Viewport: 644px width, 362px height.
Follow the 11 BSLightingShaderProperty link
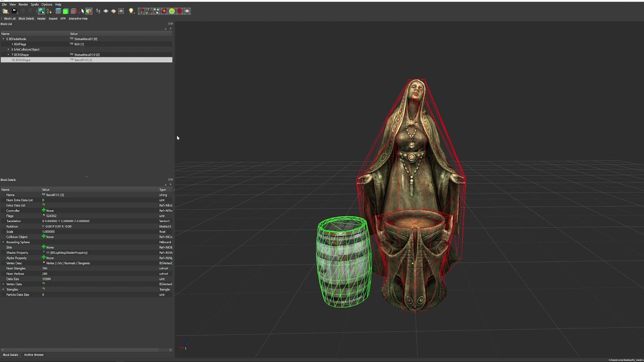click(x=66, y=253)
